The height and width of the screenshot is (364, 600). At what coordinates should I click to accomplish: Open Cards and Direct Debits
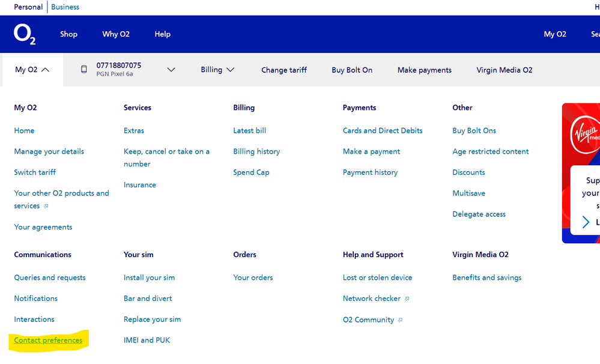point(383,130)
